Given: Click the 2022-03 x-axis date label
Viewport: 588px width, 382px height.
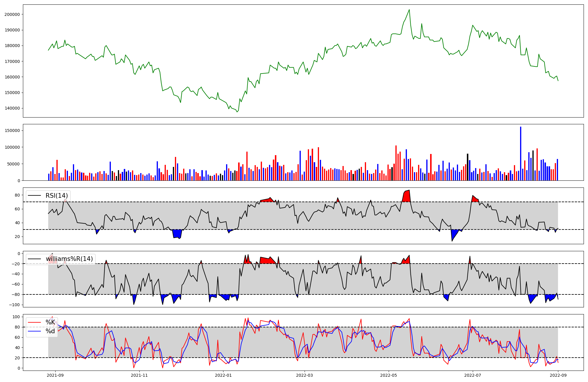Looking at the screenshot, I should (x=305, y=375).
